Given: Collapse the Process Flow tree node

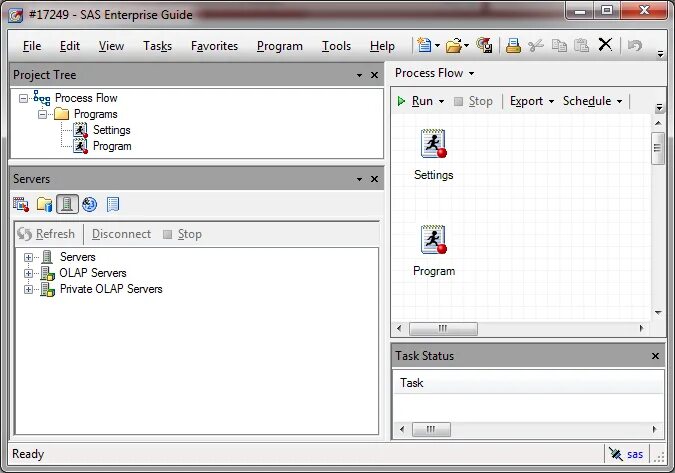Looking at the screenshot, I should (x=23, y=99).
